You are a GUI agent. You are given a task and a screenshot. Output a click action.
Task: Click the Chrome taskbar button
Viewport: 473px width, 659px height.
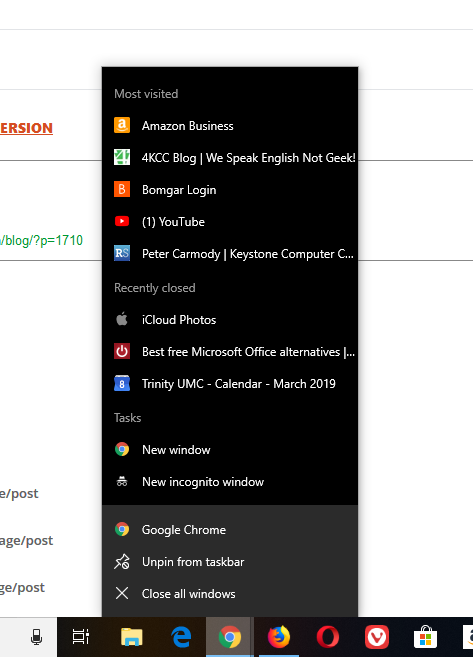point(230,637)
